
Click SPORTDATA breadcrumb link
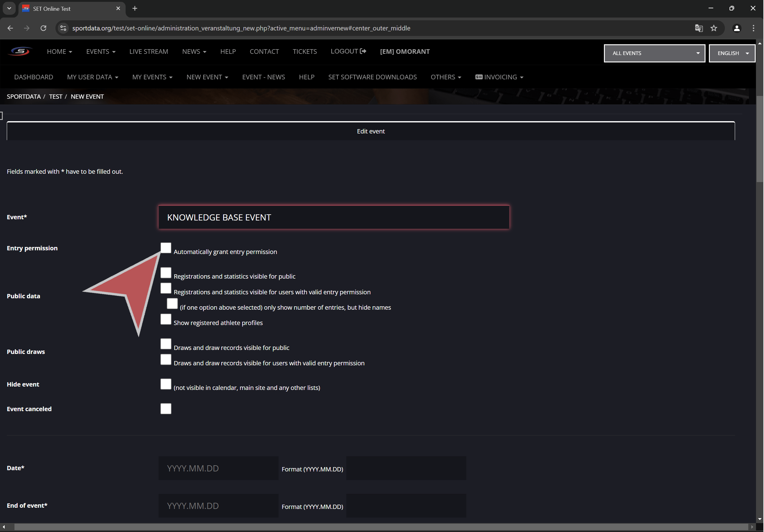24,97
